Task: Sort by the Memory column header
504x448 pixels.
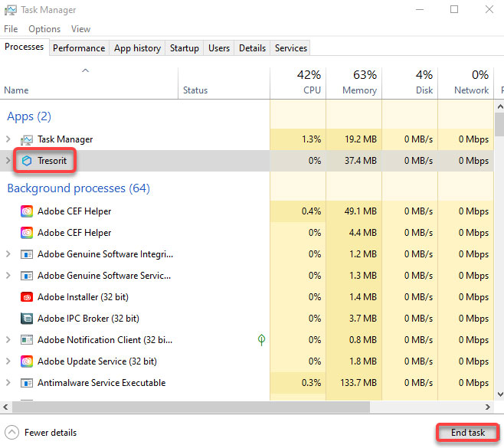Action: tap(354, 83)
